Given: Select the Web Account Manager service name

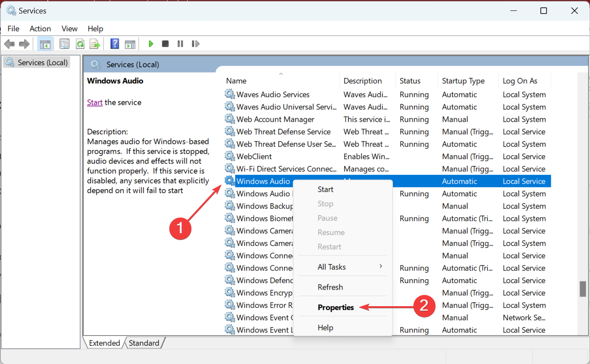Looking at the screenshot, I should [275, 119].
